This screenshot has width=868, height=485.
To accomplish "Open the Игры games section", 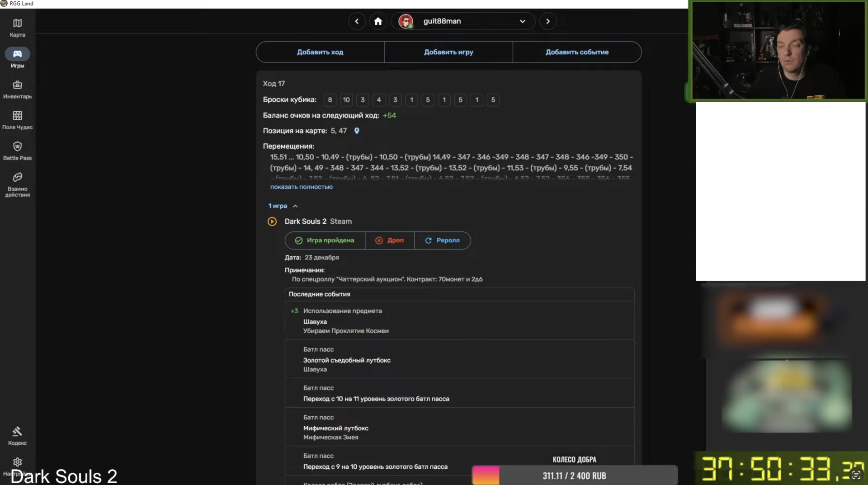I will coord(17,58).
